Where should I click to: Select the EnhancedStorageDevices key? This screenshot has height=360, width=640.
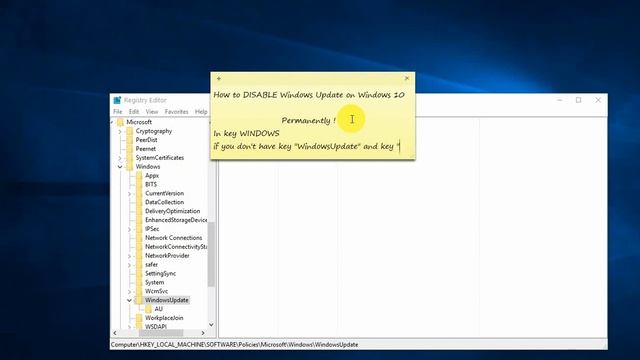tap(176, 220)
